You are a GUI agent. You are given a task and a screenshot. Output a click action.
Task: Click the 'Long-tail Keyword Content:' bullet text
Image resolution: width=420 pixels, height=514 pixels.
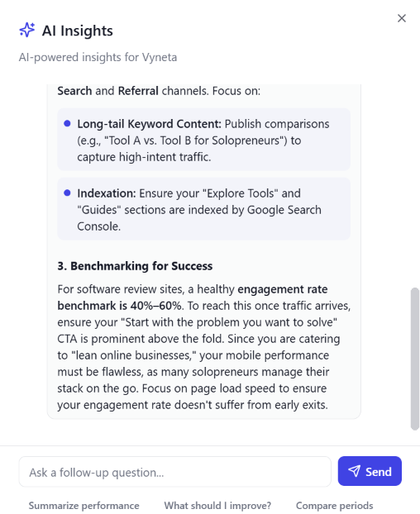pyautogui.click(x=149, y=124)
